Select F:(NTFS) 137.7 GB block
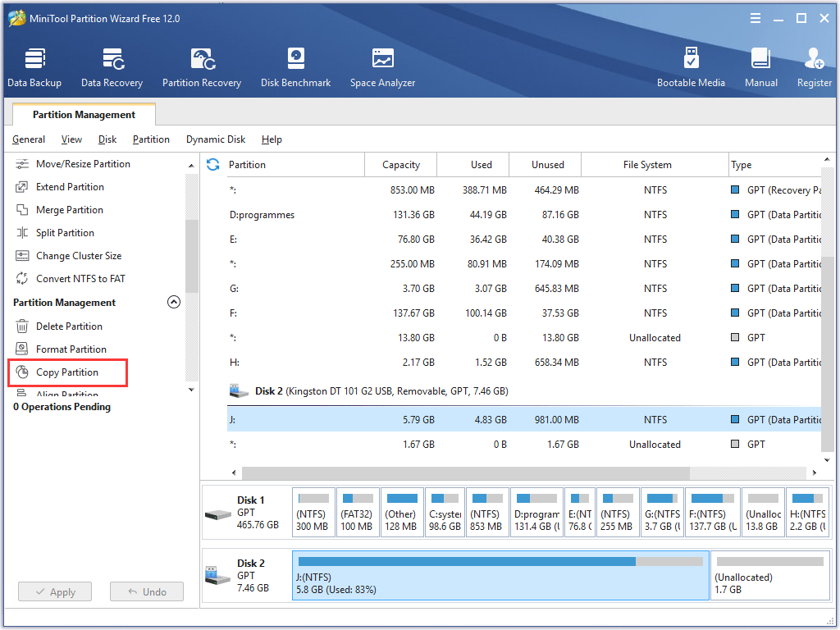Screen dimensions: 840x630 pyautogui.click(x=713, y=513)
